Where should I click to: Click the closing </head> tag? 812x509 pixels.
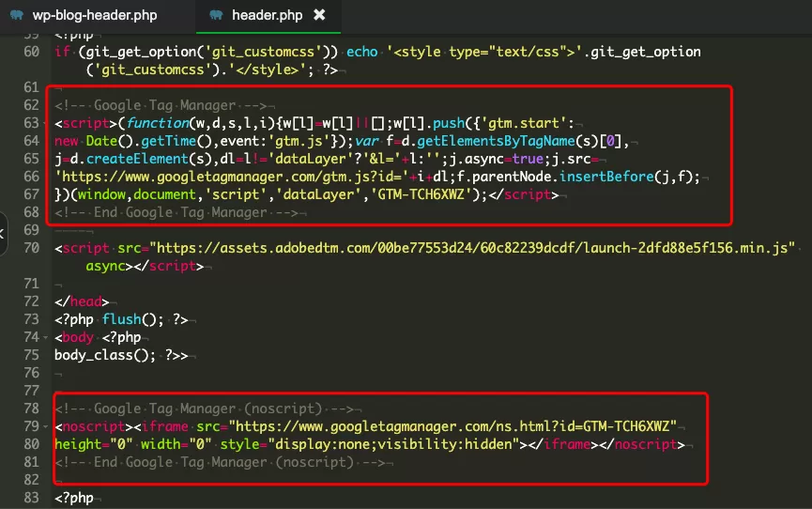82,301
